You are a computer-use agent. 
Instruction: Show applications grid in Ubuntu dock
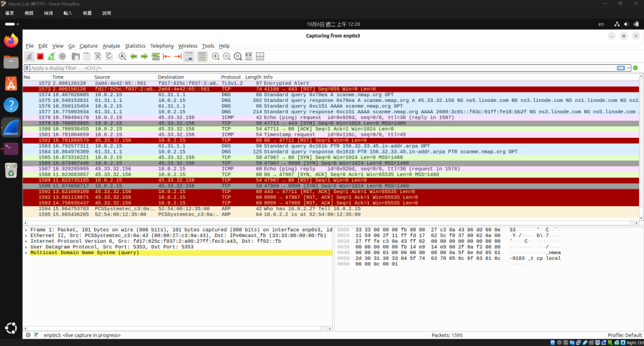click(11, 328)
